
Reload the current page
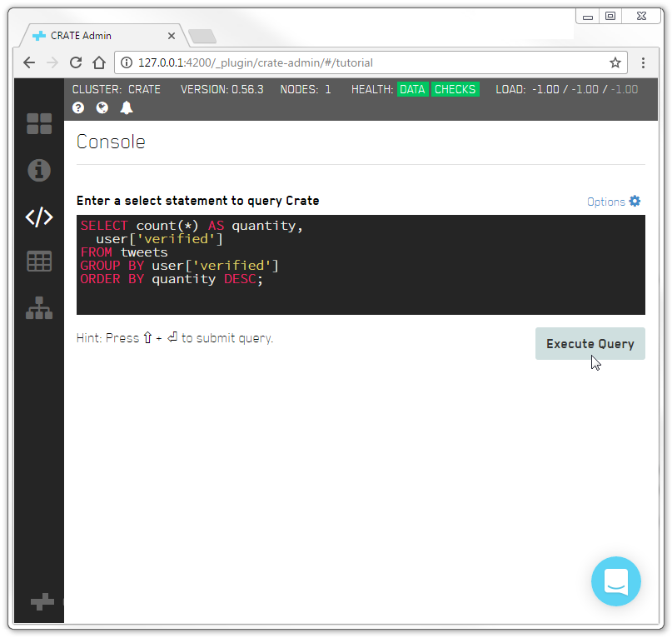tap(76, 62)
